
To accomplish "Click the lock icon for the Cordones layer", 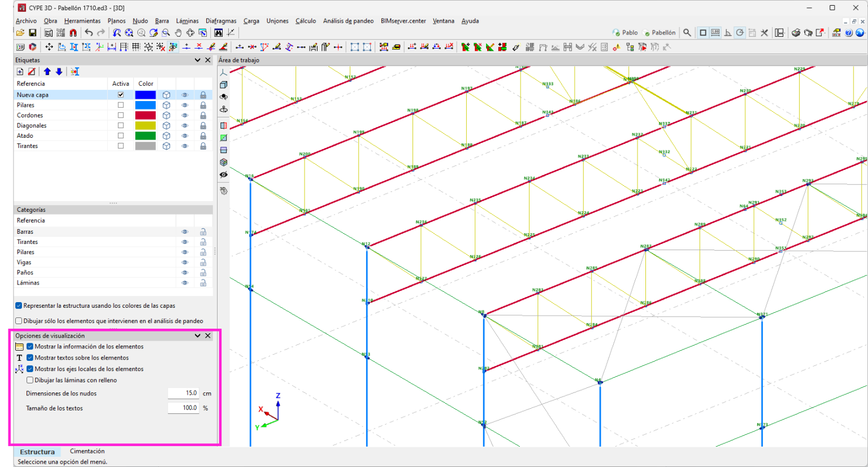I will [x=203, y=115].
